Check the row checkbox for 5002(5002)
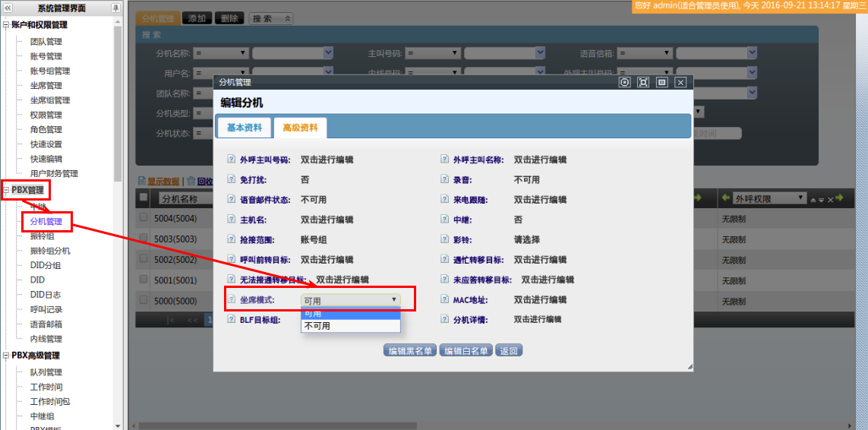The width and height of the screenshot is (868, 430). click(x=144, y=259)
